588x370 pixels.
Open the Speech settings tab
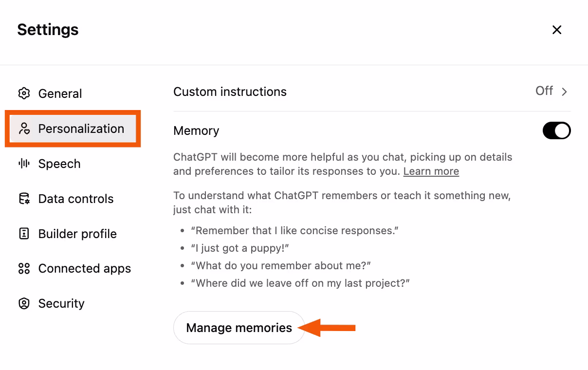click(59, 164)
